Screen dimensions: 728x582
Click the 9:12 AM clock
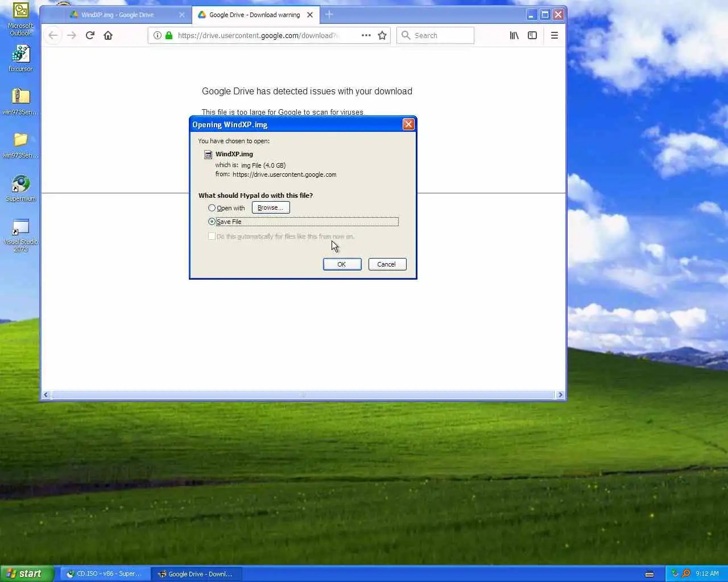coord(707,573)
